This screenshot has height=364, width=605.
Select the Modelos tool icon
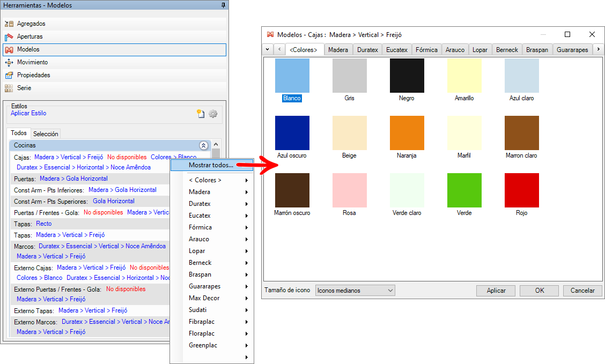click(x=9, y=50)
